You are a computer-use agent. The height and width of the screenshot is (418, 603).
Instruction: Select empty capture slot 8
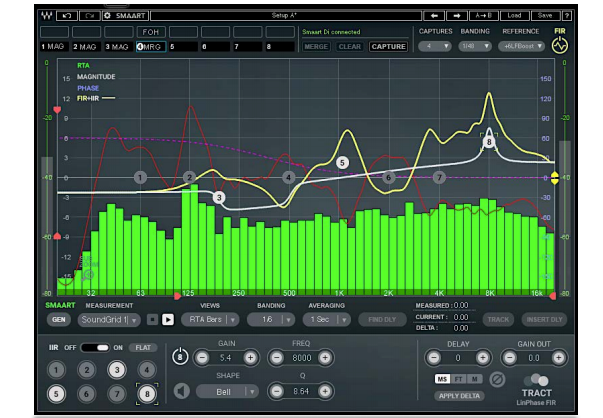tap(280, 47)
